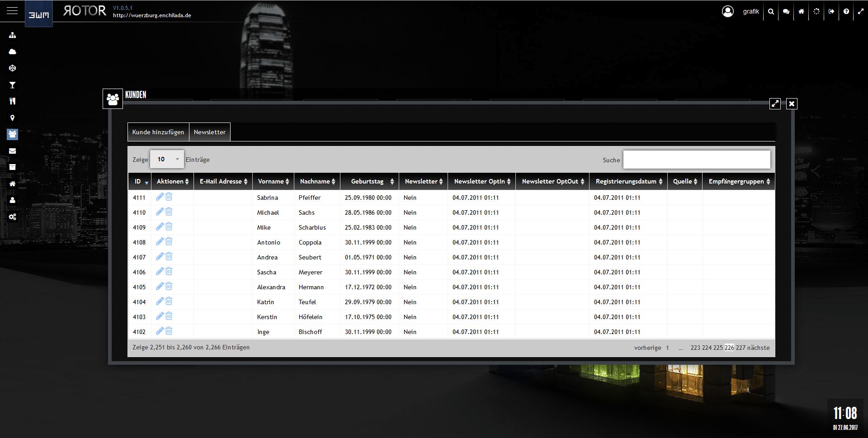Image resolution: width=868 pixels, height=438 pixels.
Task: Open the Kunde hinzufügen tab
Action: (158, 132)
